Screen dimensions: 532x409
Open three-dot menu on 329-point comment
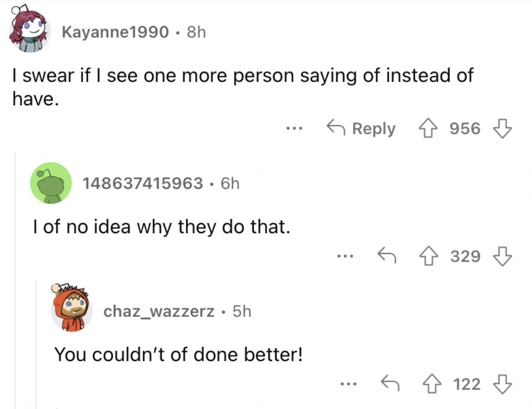pyautogui.click(x=345, y=256)
